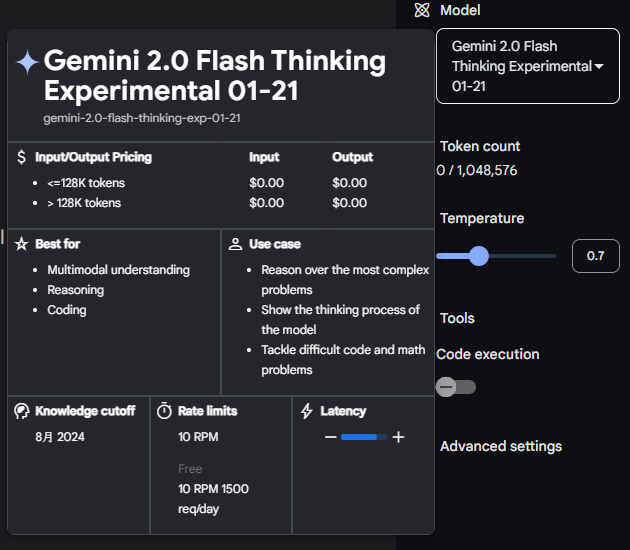
Task: Click the Input column header
Action: 264,157
